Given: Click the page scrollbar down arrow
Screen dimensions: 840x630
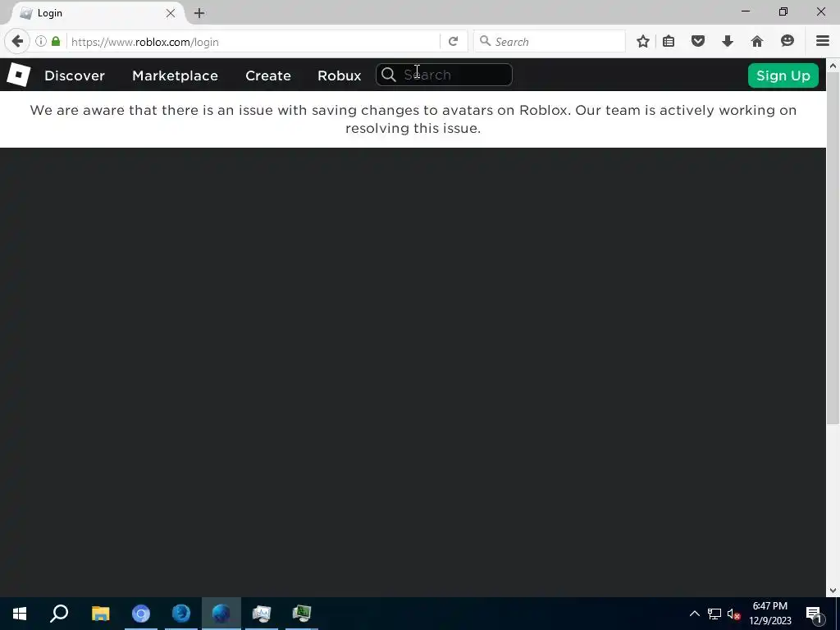Looking at the screenshot, I should click(x=833, y=591).
